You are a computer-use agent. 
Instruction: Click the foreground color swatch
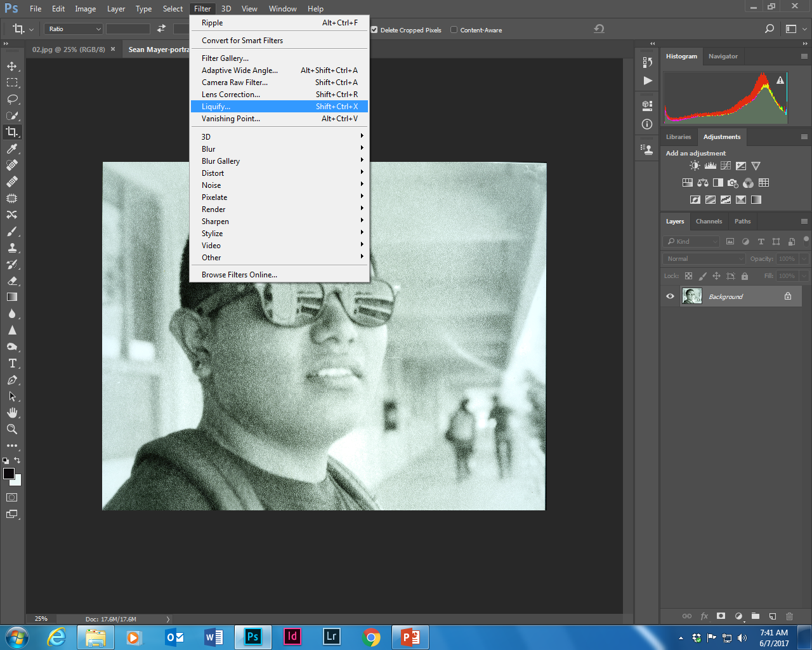click(x=8, y=474)
